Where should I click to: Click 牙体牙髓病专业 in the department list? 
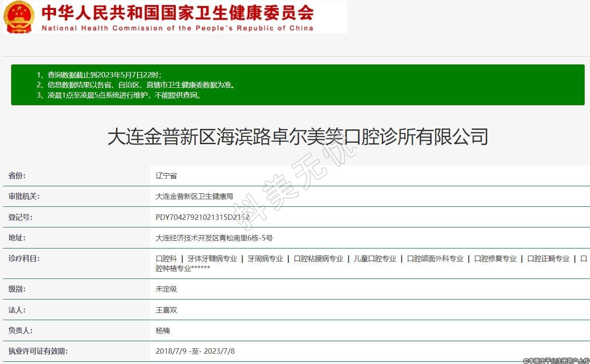(x=212, y=258)
